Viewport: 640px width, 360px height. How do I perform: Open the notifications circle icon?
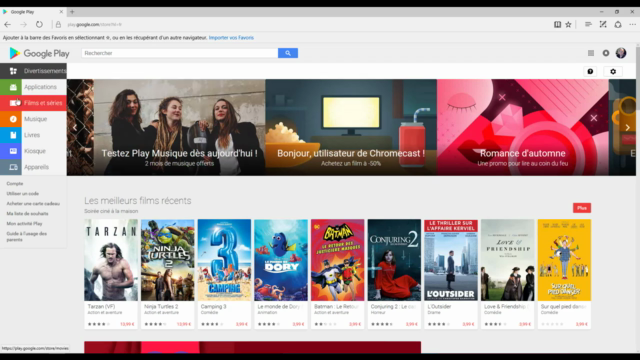point(606,53)
